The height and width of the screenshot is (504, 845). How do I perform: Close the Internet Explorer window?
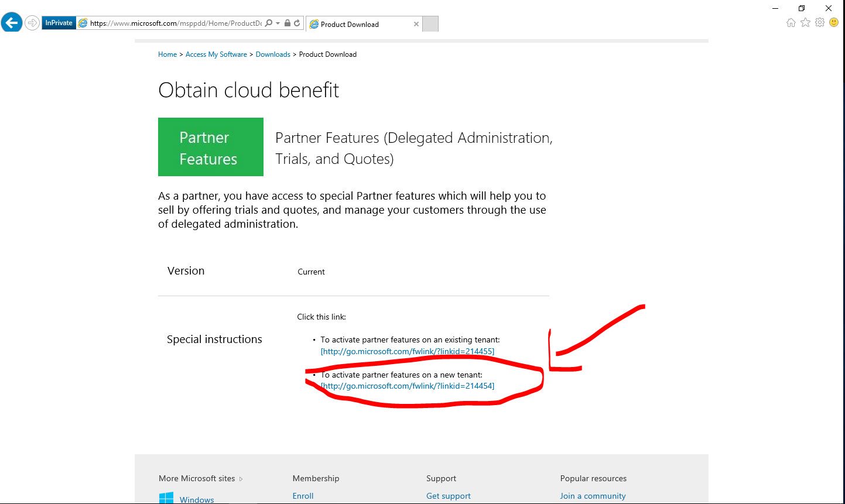829,8
